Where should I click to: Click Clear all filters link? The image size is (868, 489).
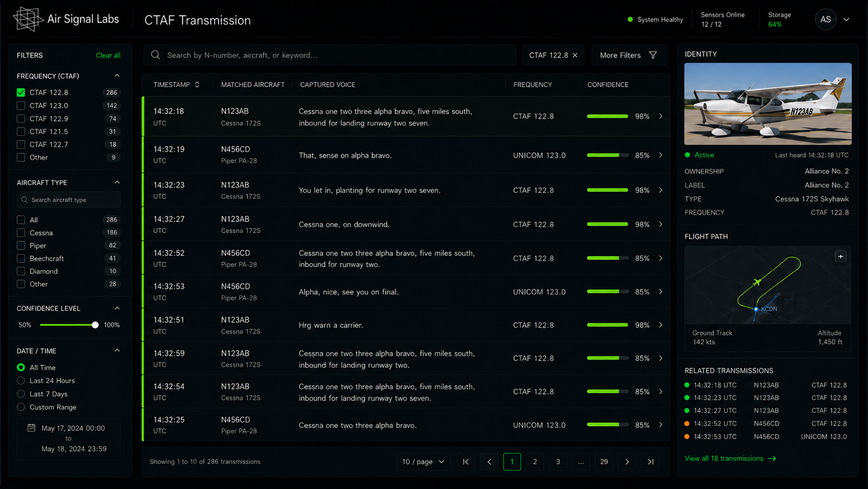click(x=108, y=56)
